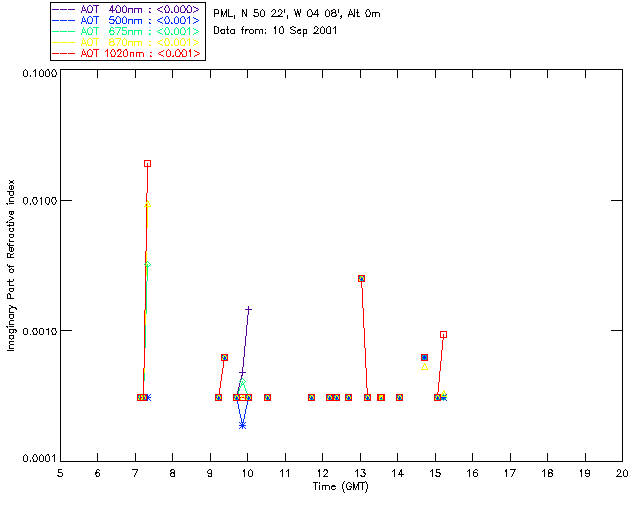Click the x-axis tick label '7'
640x512 pixels.
click(135, 473)
